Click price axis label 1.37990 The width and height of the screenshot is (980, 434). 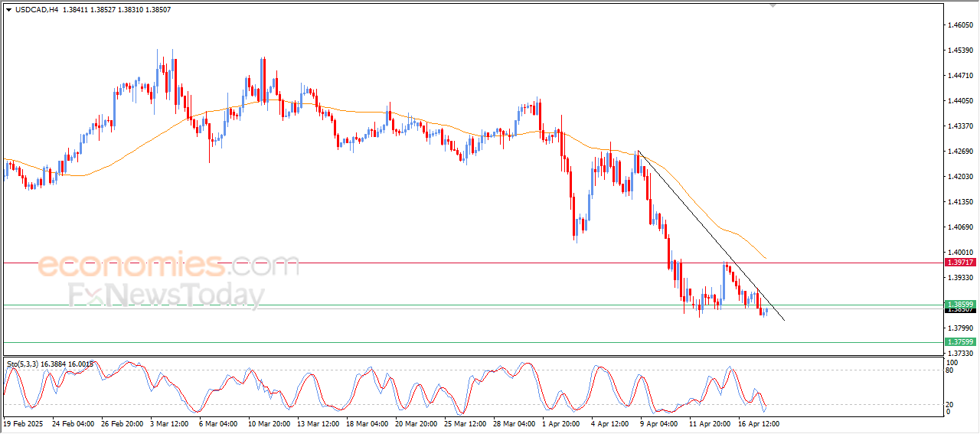tap(961, 328)
